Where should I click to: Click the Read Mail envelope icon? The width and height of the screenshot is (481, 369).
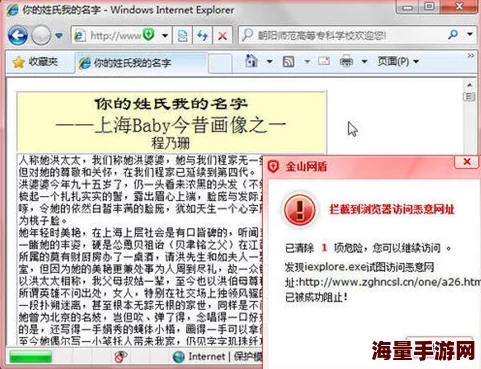click(x=324, y=61)
